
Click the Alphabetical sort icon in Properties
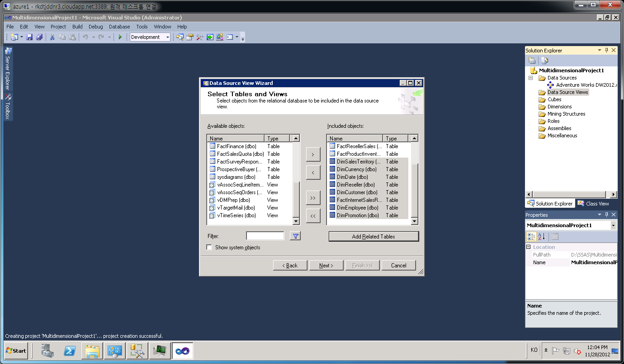[x=541, y=237]
